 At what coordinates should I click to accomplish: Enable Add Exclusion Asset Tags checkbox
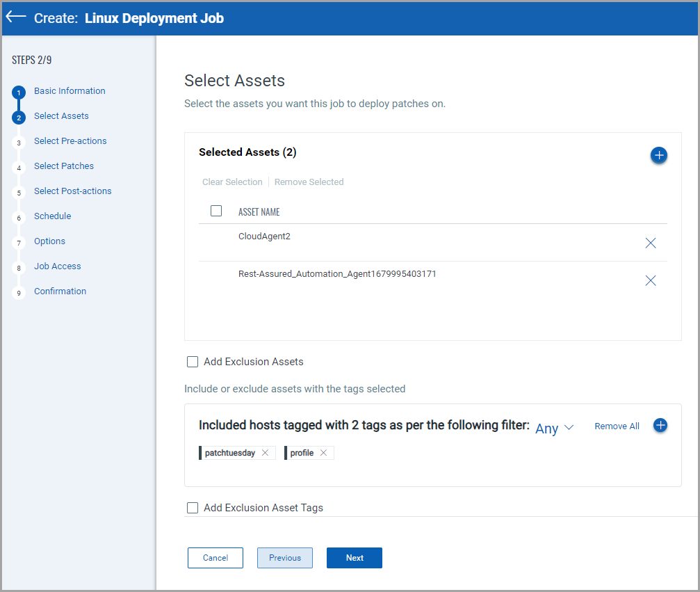click(x=193, y=508)
